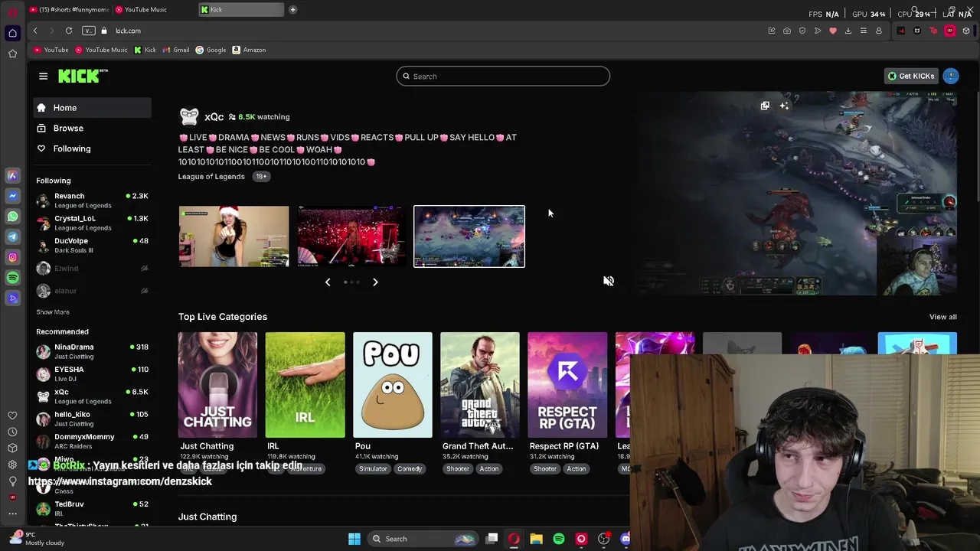Screen dimensions: 980x551
Task: Open Just Chatting category card
Action: pyautogui.click(x=217, y=385)
